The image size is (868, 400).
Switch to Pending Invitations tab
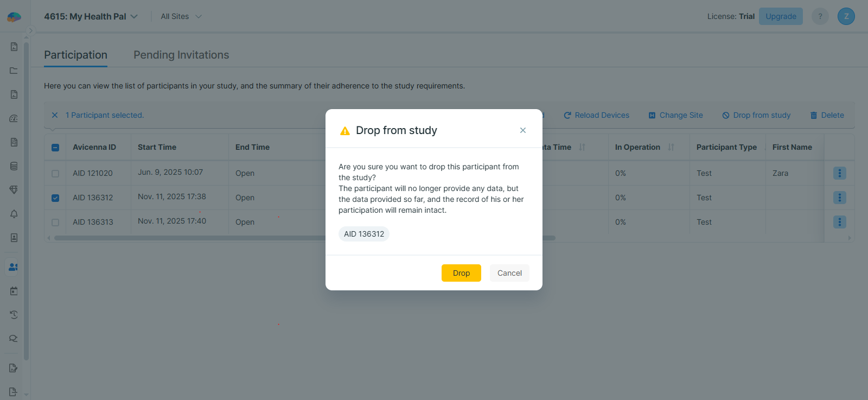[x=181, y=55]
